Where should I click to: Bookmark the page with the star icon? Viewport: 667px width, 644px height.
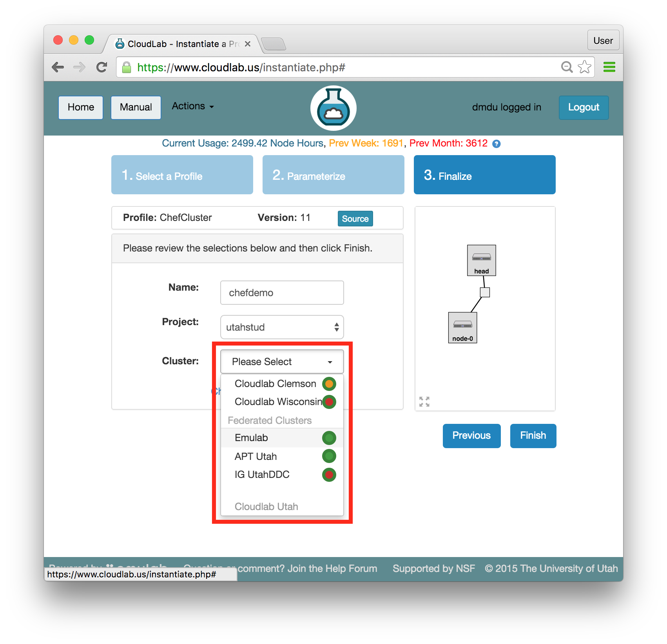click(584, 67)
